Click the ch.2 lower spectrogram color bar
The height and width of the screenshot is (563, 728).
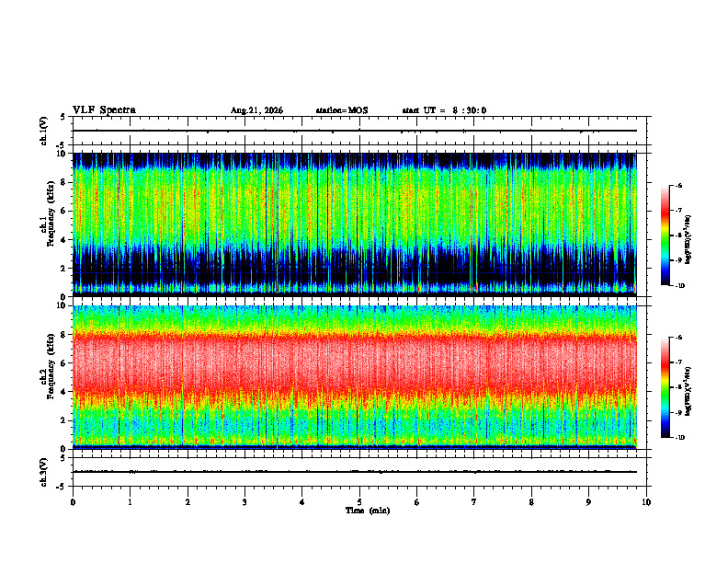[x=665, y=387]
